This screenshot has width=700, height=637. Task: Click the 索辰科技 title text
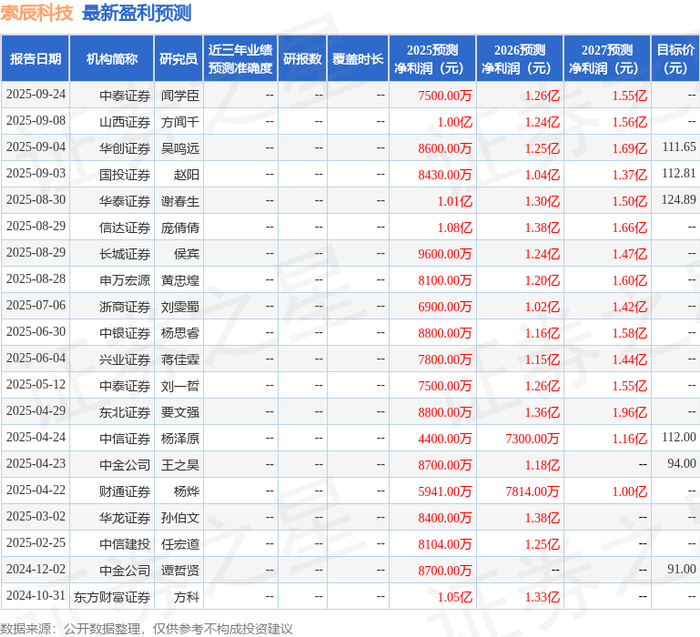(x=37, y=13)
